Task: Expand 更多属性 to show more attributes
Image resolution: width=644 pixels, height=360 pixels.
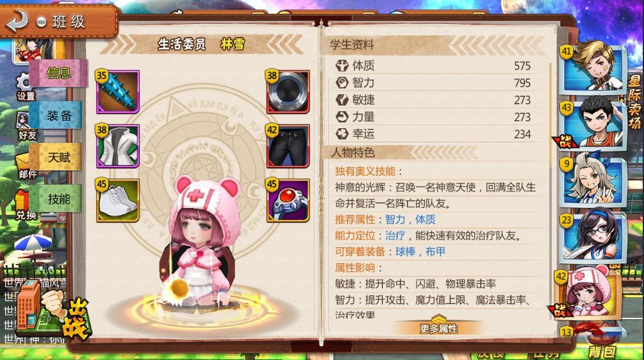Action: (x=438, y=327)
